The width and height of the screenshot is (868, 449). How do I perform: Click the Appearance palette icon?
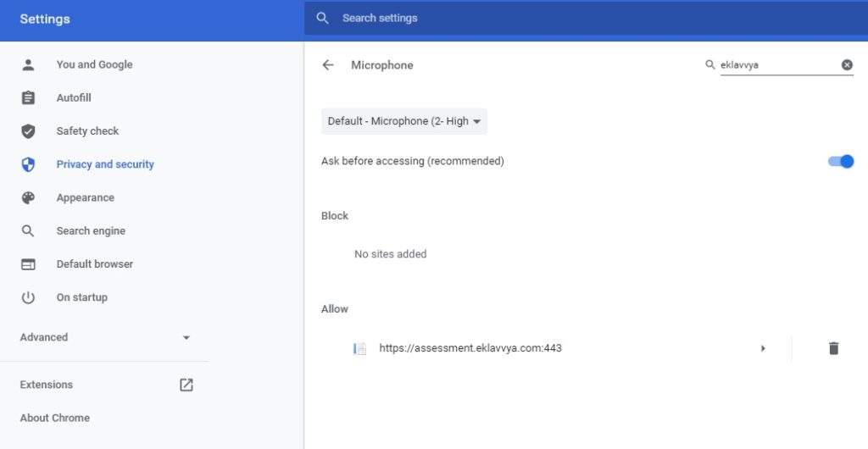coord(28,197)
